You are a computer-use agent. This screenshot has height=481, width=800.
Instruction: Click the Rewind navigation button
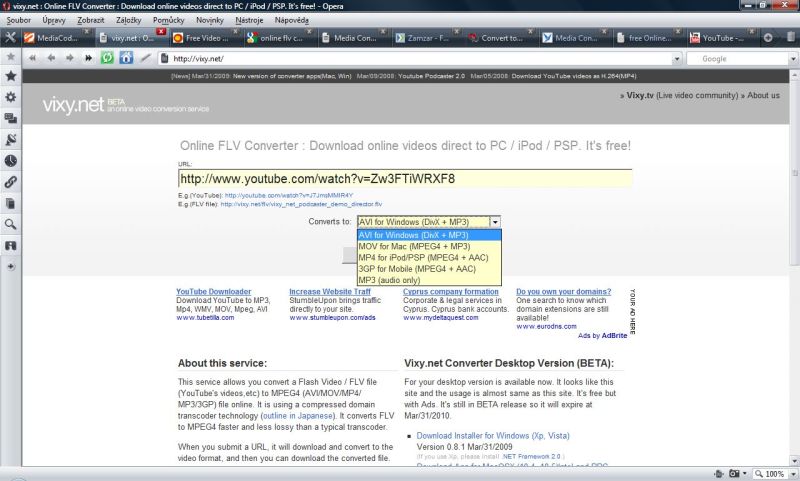tap(33, 58)
